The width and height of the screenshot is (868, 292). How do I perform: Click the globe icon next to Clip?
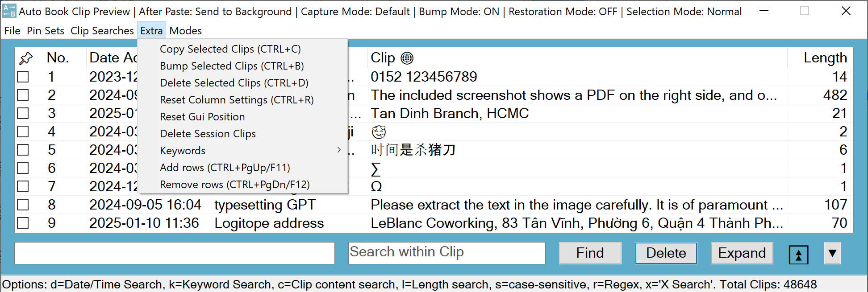click(407, 58)
